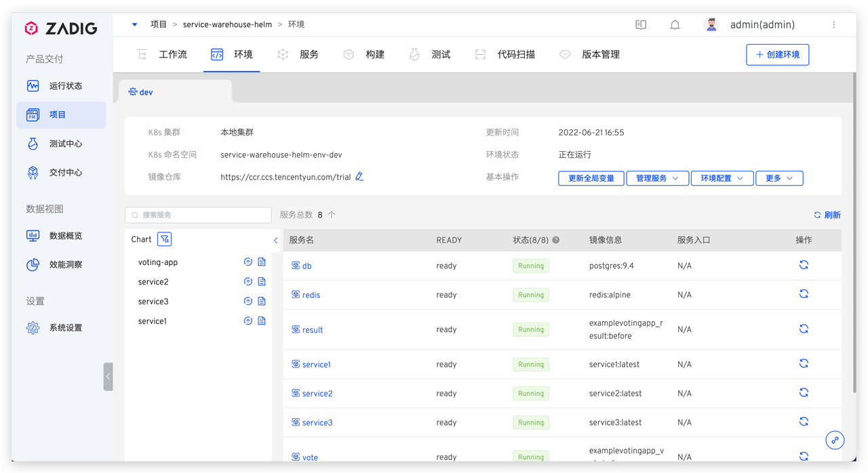The width and height of the screenshot is (868, 473).
Task: Collapse the left sidebar handle
Action: 108,377
